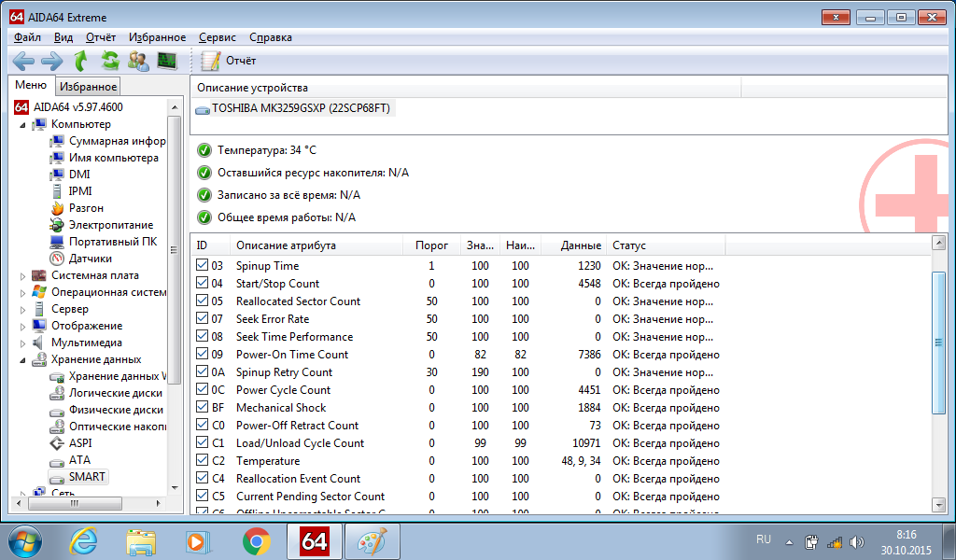
Task: Open the Избранное menu
Action: [157, 37]
